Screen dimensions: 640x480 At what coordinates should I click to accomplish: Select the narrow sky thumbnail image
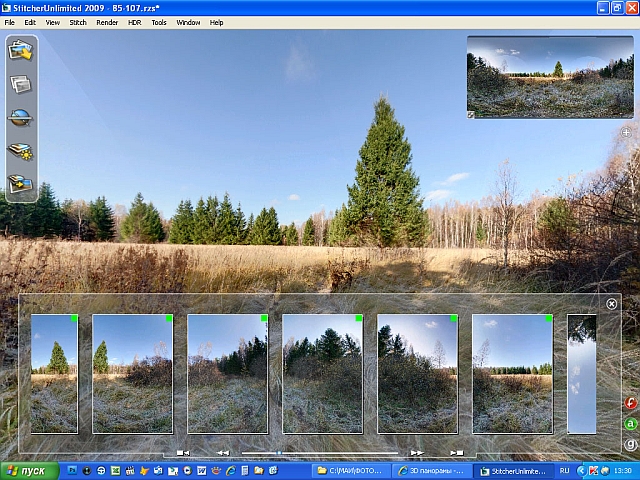(x=582, y=373)
